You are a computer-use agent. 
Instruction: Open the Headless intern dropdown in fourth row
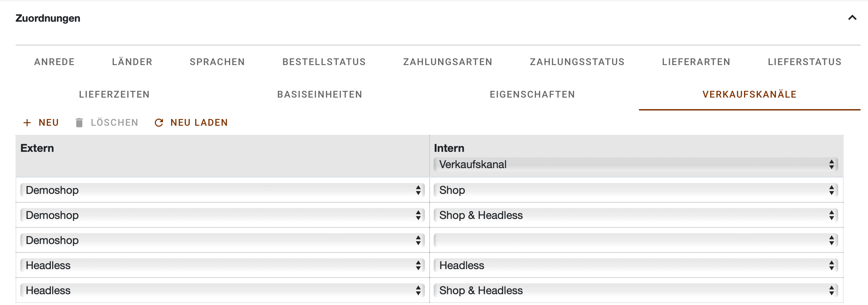click(636, 265)
